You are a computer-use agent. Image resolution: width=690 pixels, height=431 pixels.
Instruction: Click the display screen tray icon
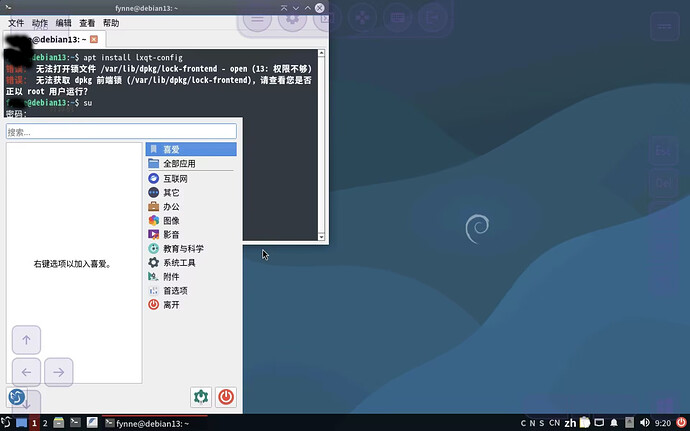[599, 423]
